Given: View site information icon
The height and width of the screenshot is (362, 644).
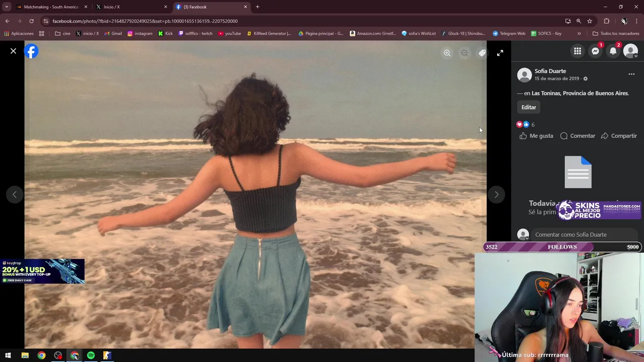Looking at the screenshot, I should click(x=46, y=21).
